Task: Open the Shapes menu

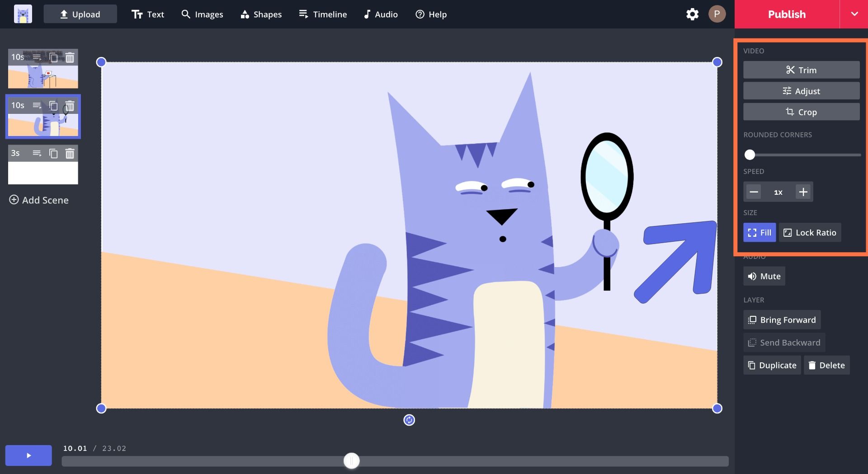Action: pos(261,14)
